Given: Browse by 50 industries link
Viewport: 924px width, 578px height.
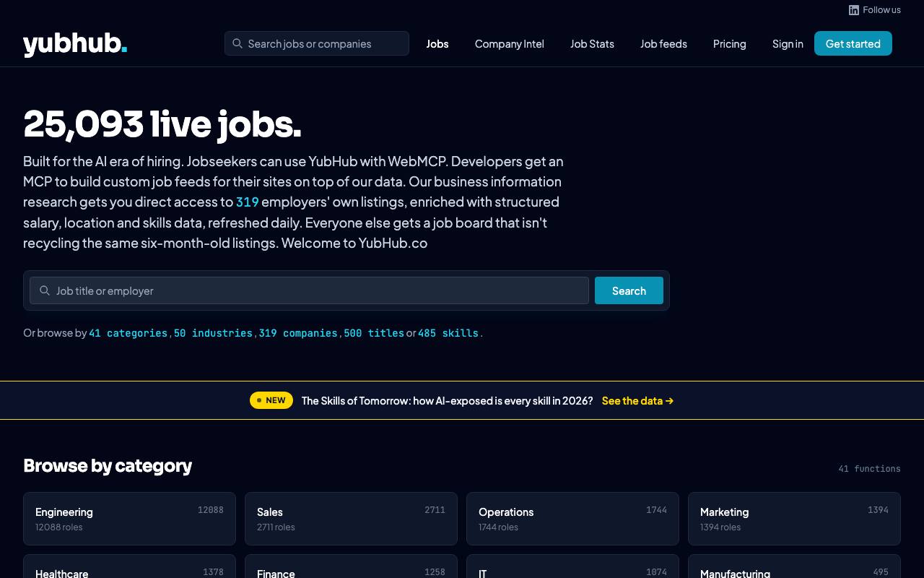Looking at the screenshot, I should [213, 333].
